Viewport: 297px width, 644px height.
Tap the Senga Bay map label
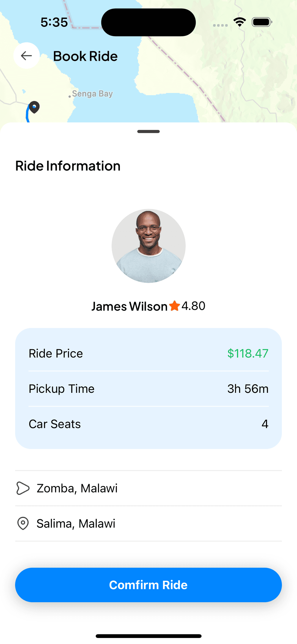[x=92, y=94]
